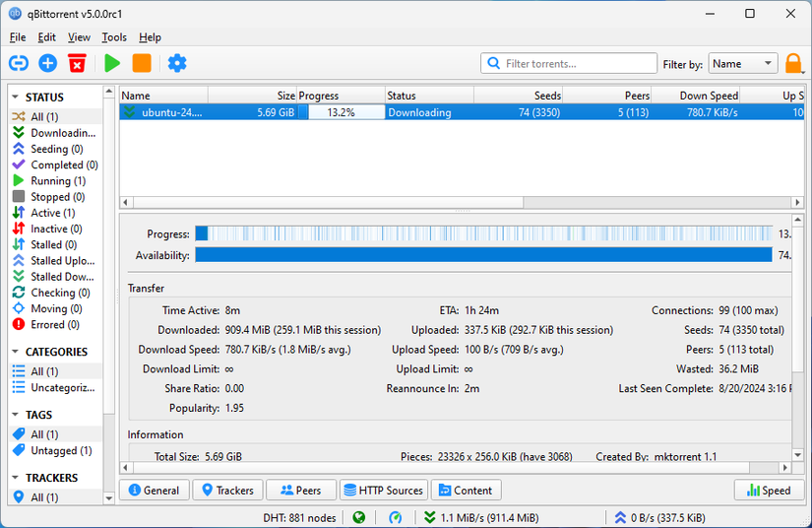Click the Add Torrent File plus icon
The width and height of the screenshot is (812, 528).
[47, 63]
